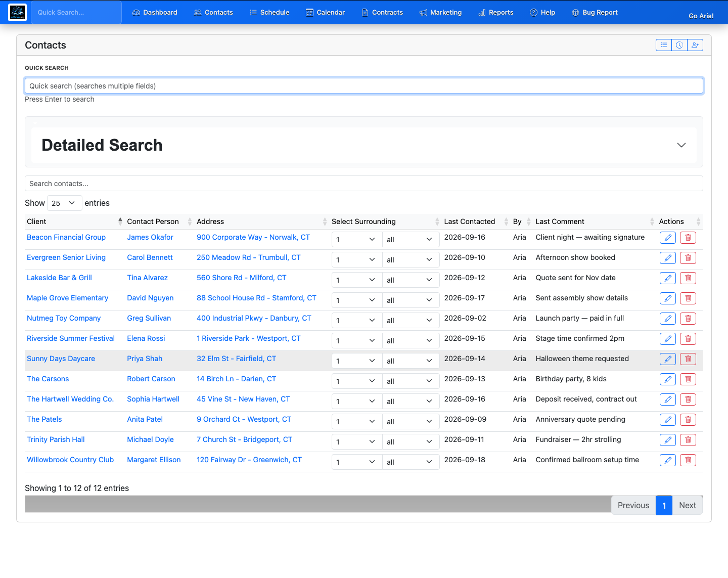Image resolution: width=728 pixels, height=578 pixels.
Task: Sort the table by Last Contacted column
Action: click(x=476, y=221)
